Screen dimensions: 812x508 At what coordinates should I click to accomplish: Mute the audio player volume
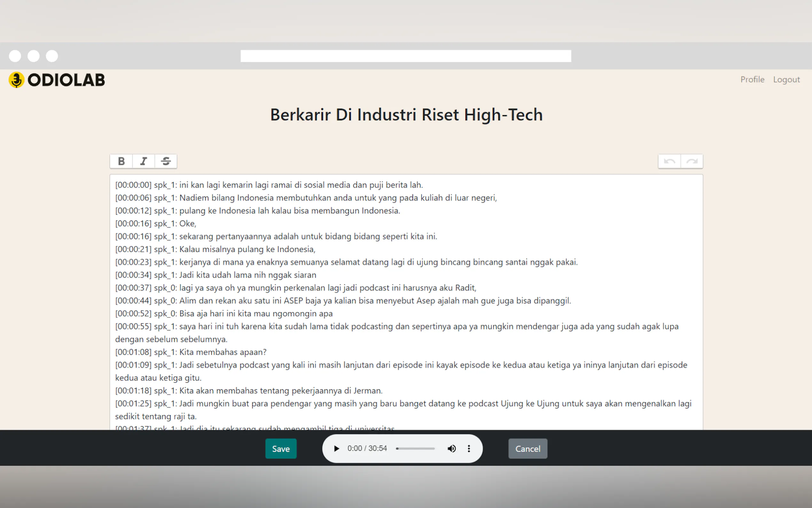tap(451, 448)
